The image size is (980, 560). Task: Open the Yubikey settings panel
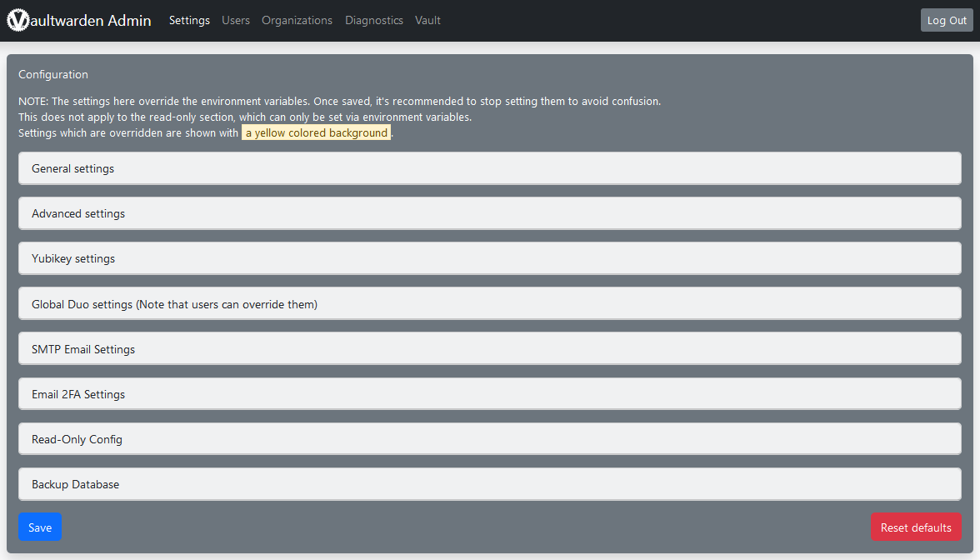pyautogui.click(x=489, y=257)
